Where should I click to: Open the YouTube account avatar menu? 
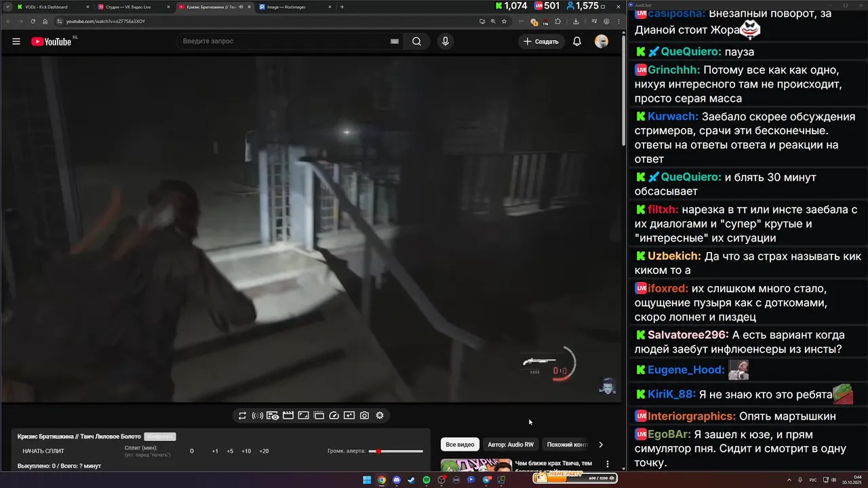601,41
